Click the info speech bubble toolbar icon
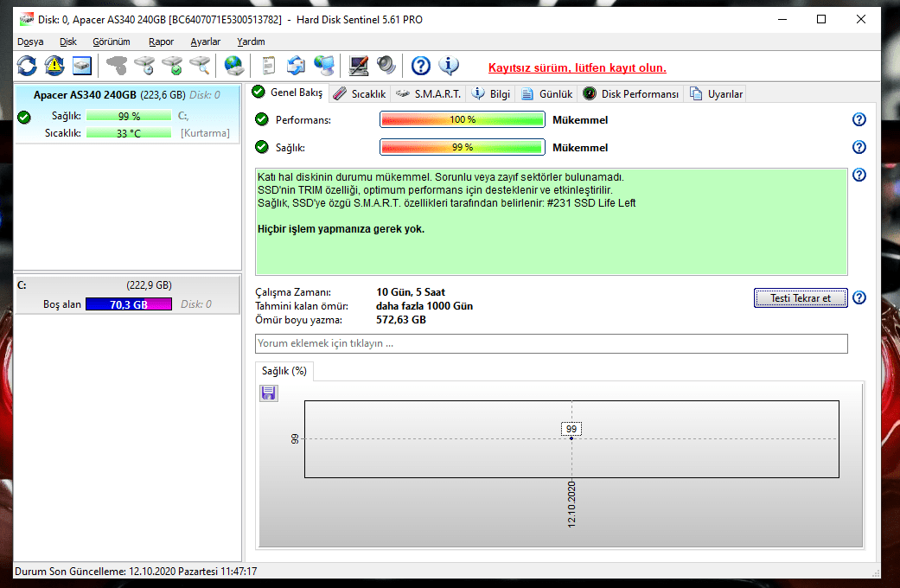The width and height of the screenshot is (900, 588). pos(449,66)
